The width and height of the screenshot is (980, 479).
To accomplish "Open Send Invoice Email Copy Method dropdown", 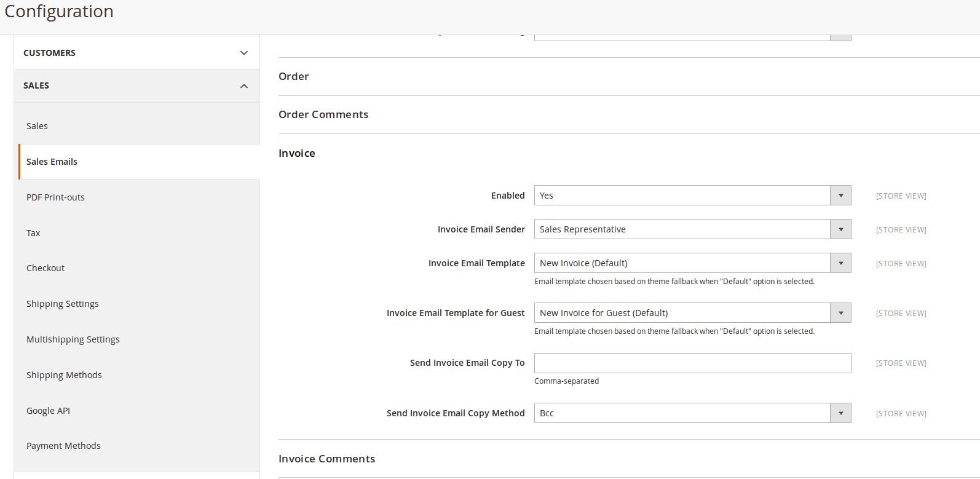I will 692,413.
